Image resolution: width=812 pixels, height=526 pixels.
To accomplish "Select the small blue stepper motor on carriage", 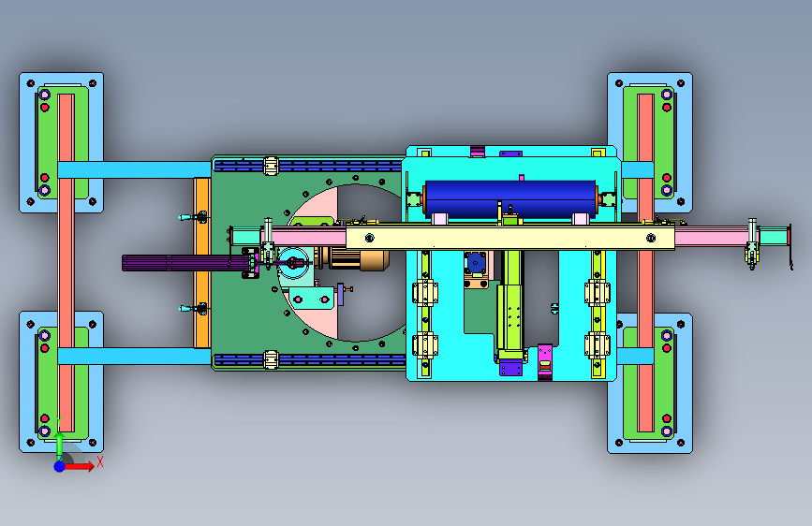I will tap(476, 263).
